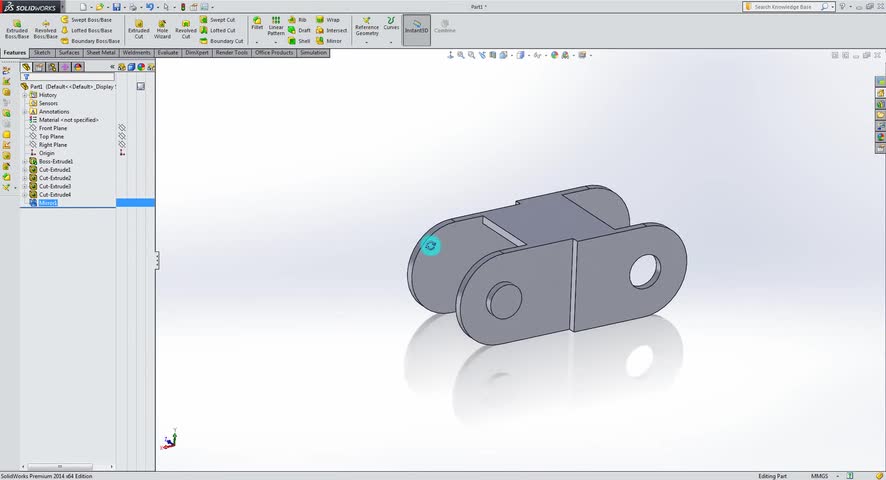886x480 pixels.
Task: Toggle visibility marker beside Origin
Action: click(x=122, y=153)
